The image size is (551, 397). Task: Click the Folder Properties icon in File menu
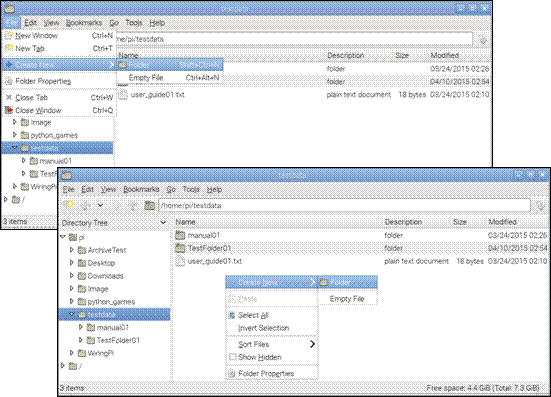coord(9,81)
